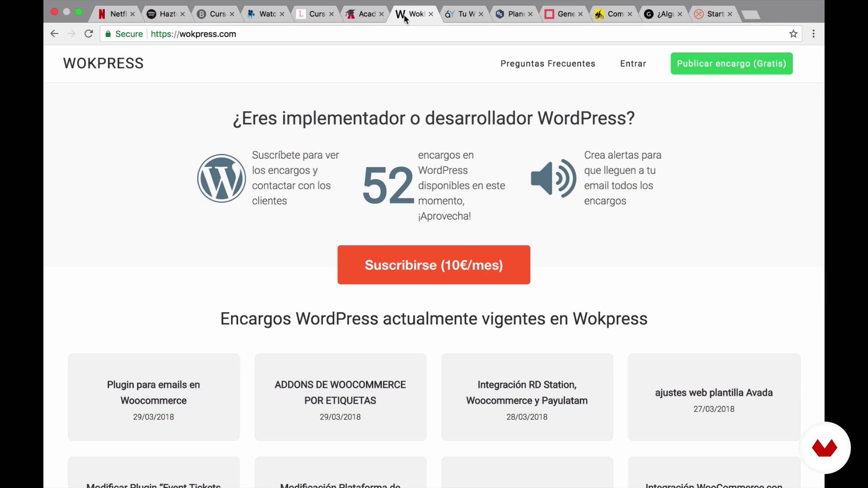Click the 27/03/2018 date on Avada card

coord(714,409)
